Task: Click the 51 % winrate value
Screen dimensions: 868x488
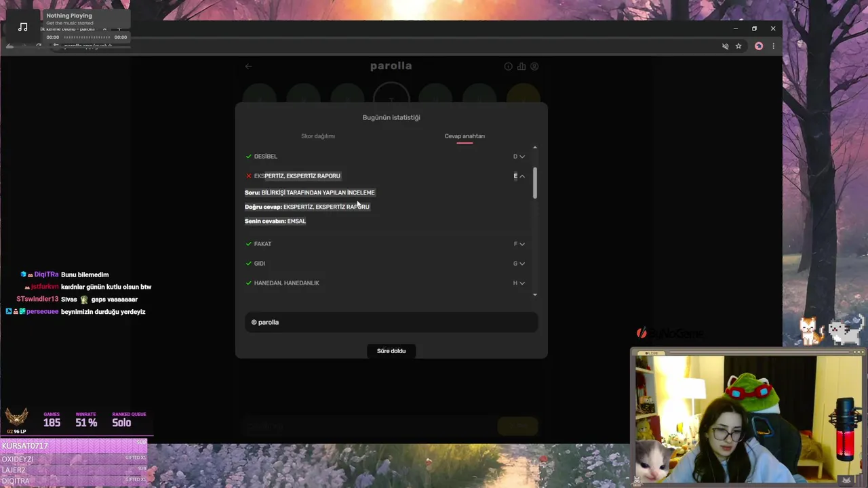Action: (x=86, y=423)
